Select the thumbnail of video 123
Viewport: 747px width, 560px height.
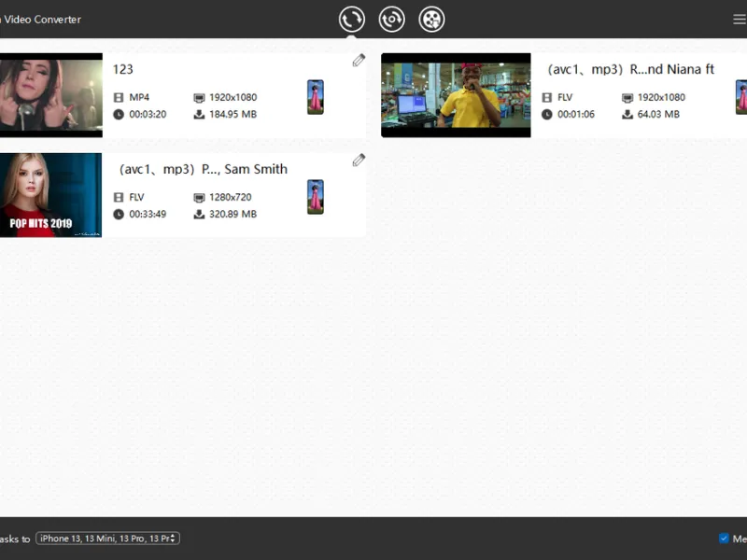click(51, 95)
